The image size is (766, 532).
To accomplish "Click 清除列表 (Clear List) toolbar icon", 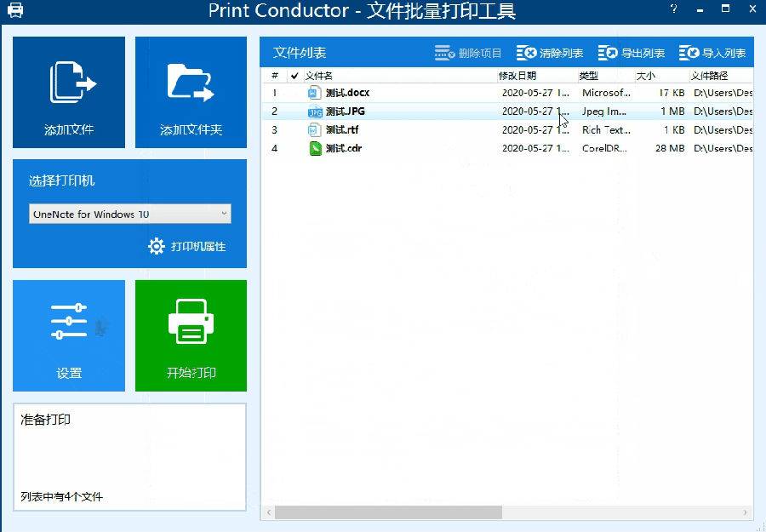I will [527, 54].
